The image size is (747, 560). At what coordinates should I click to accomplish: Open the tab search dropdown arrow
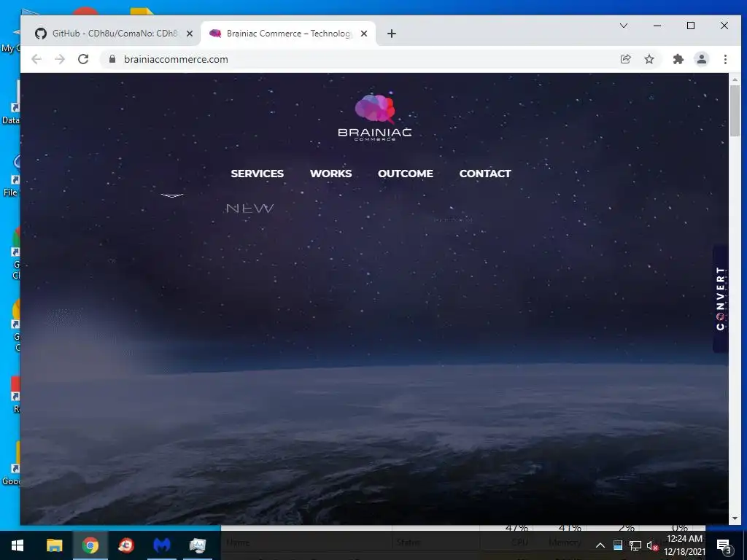623,26
